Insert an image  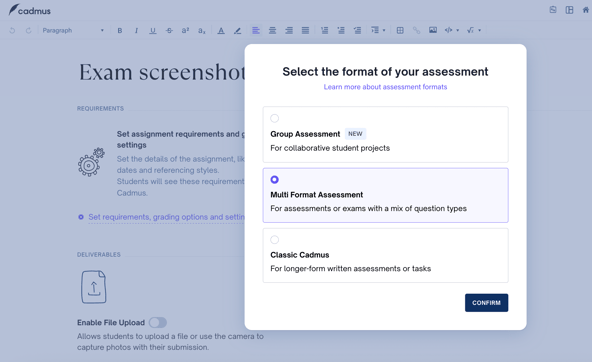433,30
